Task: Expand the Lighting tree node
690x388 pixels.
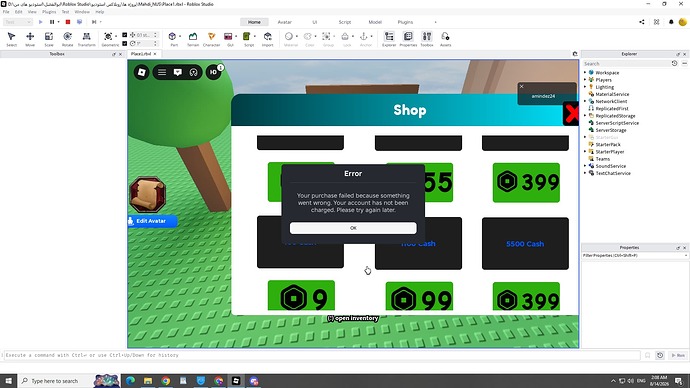Action: (585, 87)
